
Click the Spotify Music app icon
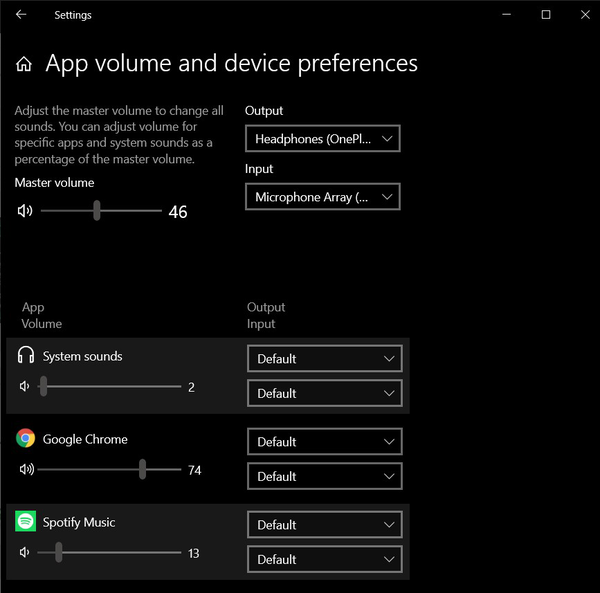pos(26,522)
